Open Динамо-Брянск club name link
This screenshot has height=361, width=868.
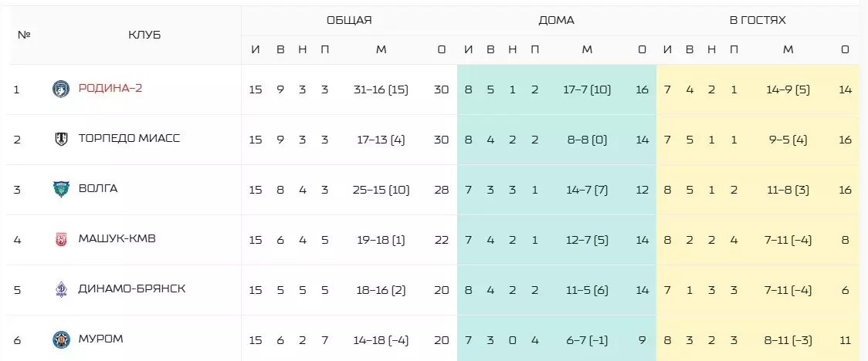point(132,289)
